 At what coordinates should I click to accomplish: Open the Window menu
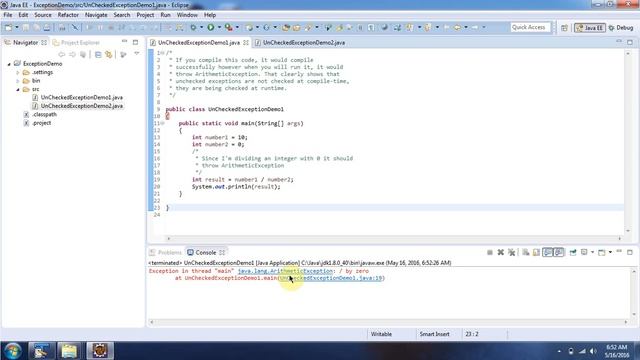click(187, 15)
